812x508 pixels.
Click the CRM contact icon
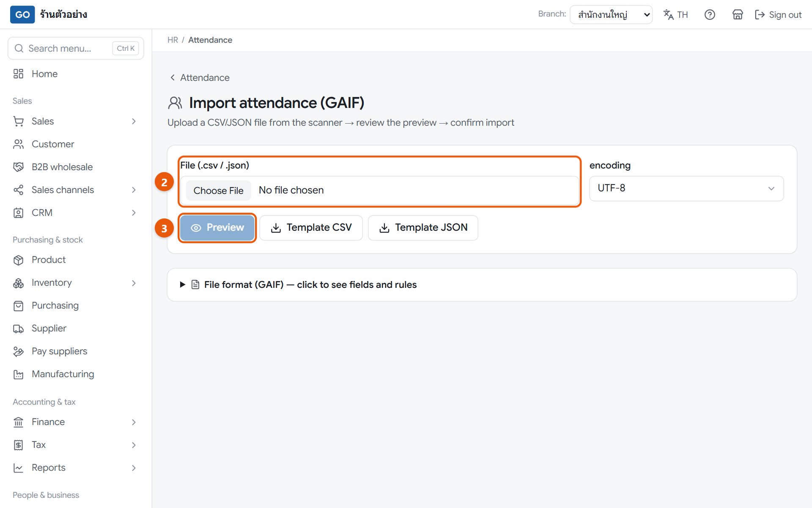point(18,213)
